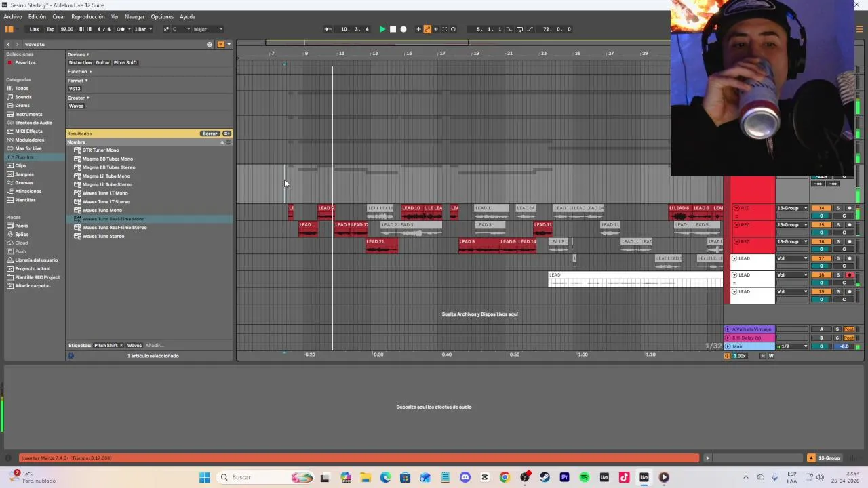Toggle the Automation Arm icon
The image size is (868, 488).
pos(427,29)
